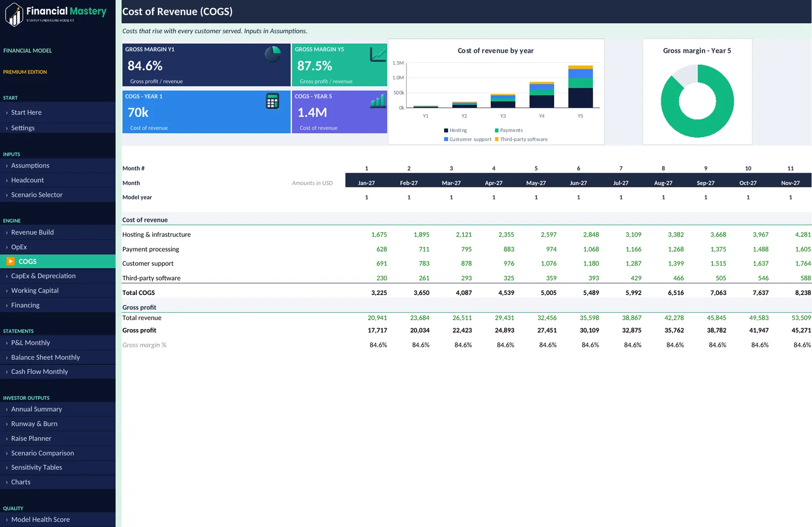Navigate to Working Capital
812x527 pixels.
tap(58, 291)
